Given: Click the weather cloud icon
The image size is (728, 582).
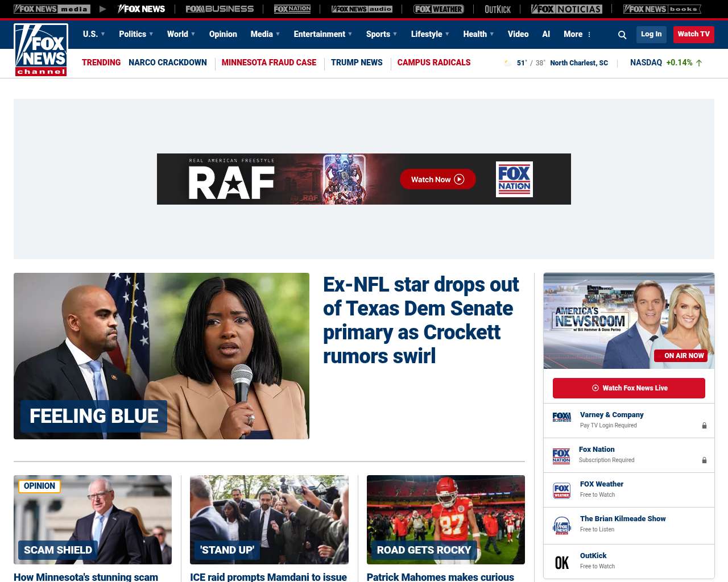Looking at the screenshot, I should click(507, 63).
